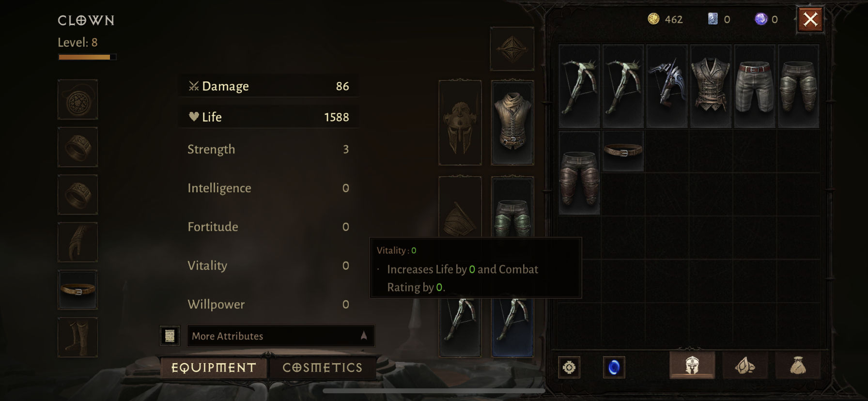Select the leather vest inventory item
The width and height of the screenshot is (868, 401).
[711, 86]
